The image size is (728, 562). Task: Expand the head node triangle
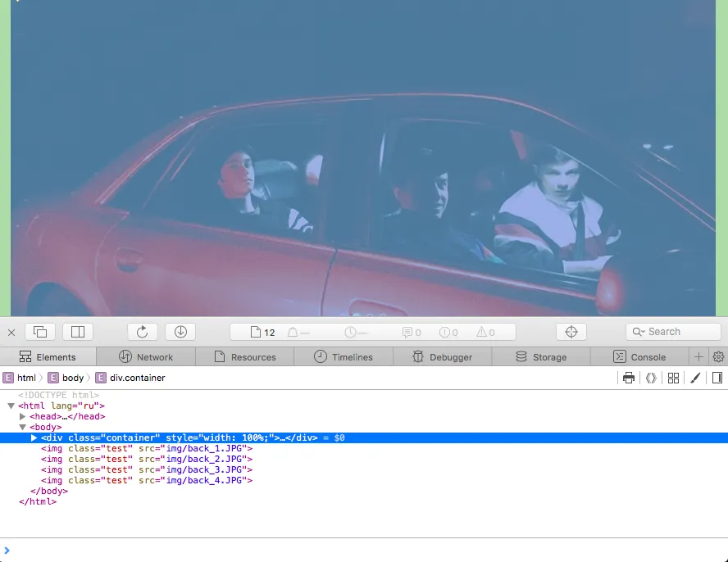pyautogui.click(x=22, y=417)
